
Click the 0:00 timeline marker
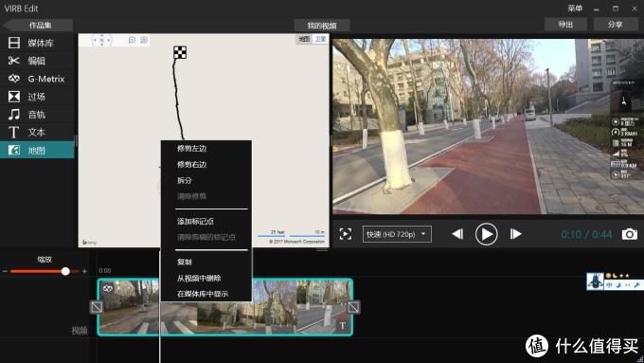[x=105, y=270]
